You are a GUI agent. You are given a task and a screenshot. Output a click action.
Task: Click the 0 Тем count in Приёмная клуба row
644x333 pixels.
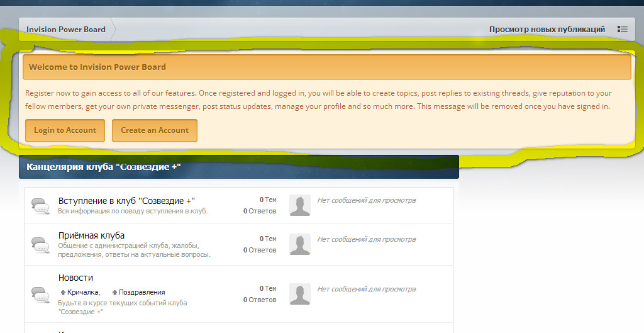tap(268, 239)
